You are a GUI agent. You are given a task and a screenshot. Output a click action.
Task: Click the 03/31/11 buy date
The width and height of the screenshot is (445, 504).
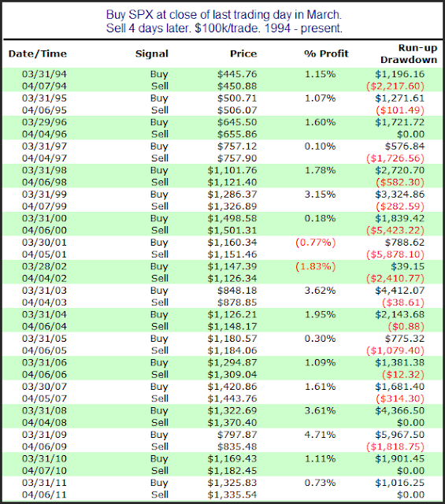pos(44,483)
